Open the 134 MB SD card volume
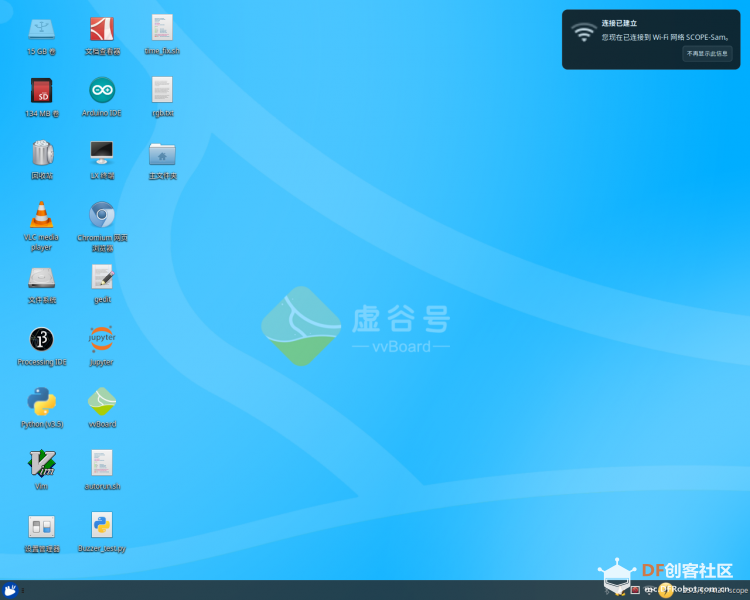Image resolution: width=750 pixels, height=600 pixels. 42,90
